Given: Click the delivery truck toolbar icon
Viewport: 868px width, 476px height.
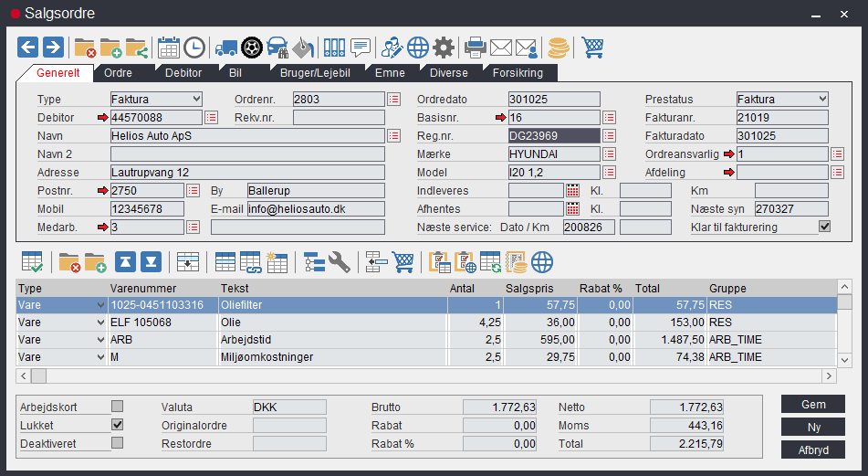Looking at the screenshot, I should coord(225,47).
